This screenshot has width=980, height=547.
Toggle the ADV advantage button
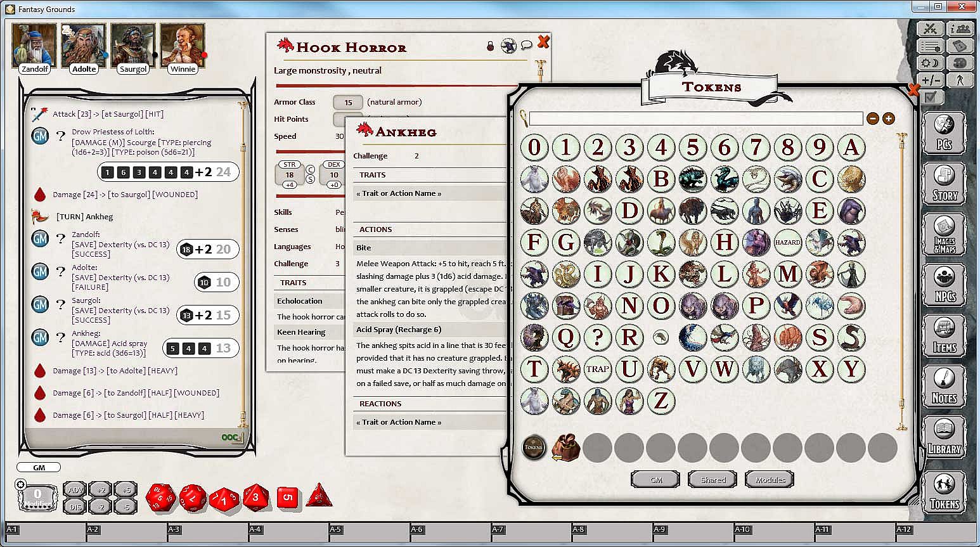pyautogui.click(x=75, y=490)
